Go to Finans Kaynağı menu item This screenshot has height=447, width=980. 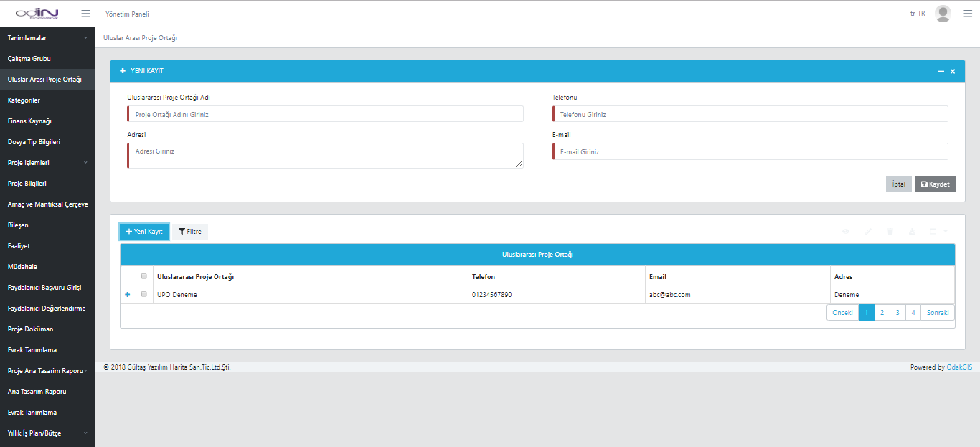(x=29, y=121)
